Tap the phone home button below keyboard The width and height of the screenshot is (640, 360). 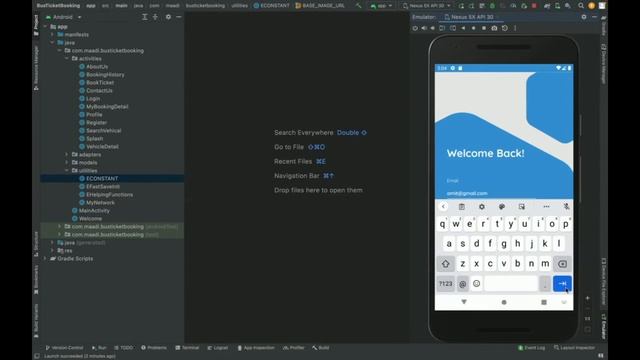504,302
